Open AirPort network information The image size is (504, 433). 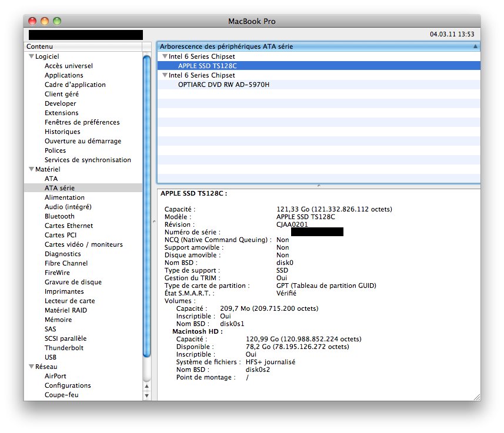55,376
